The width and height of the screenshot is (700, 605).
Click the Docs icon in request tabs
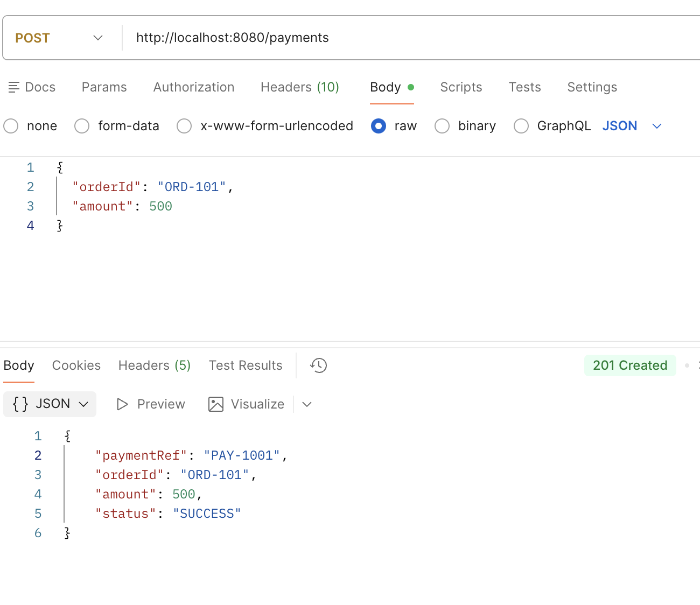(14, 87)
